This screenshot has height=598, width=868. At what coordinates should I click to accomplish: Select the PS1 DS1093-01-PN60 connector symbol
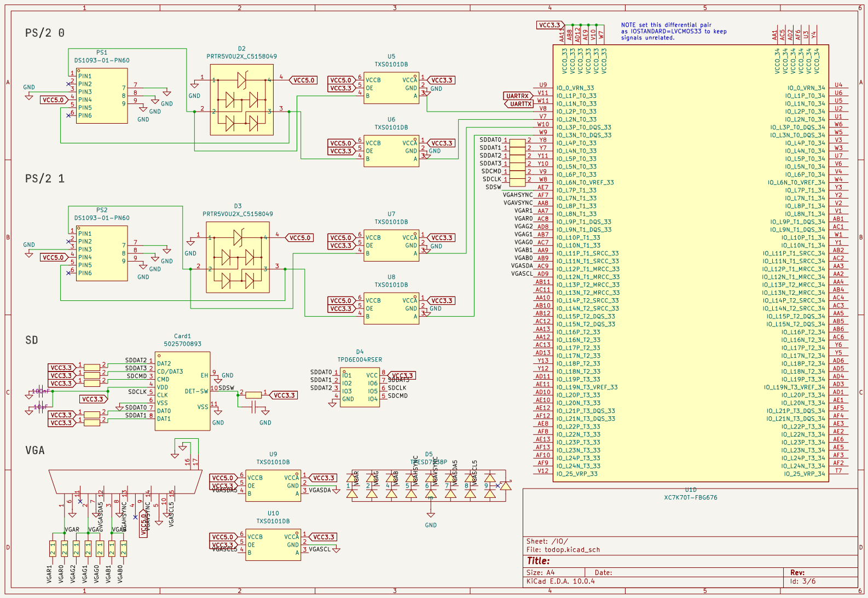point(102,96)
